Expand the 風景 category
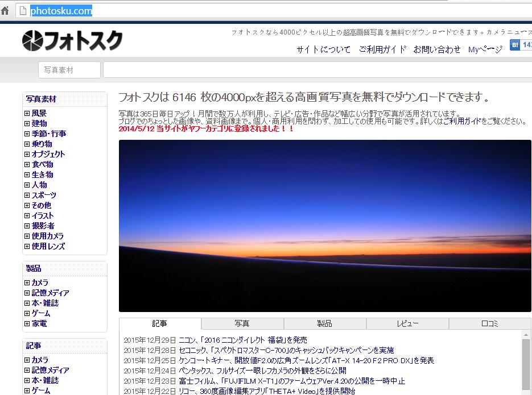This screenshot has height=395, width=532. (x=27, y=113)
